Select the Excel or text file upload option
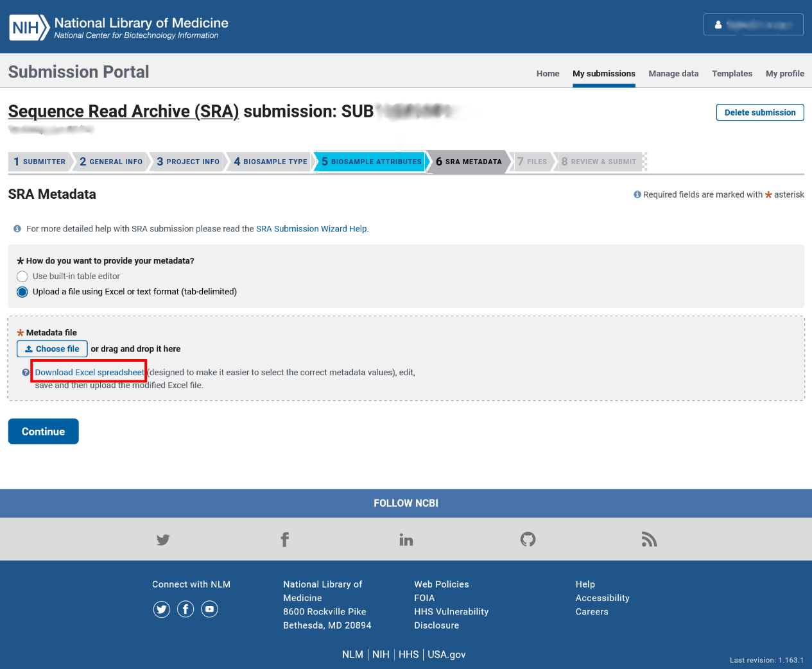 [x=22, y=292]
